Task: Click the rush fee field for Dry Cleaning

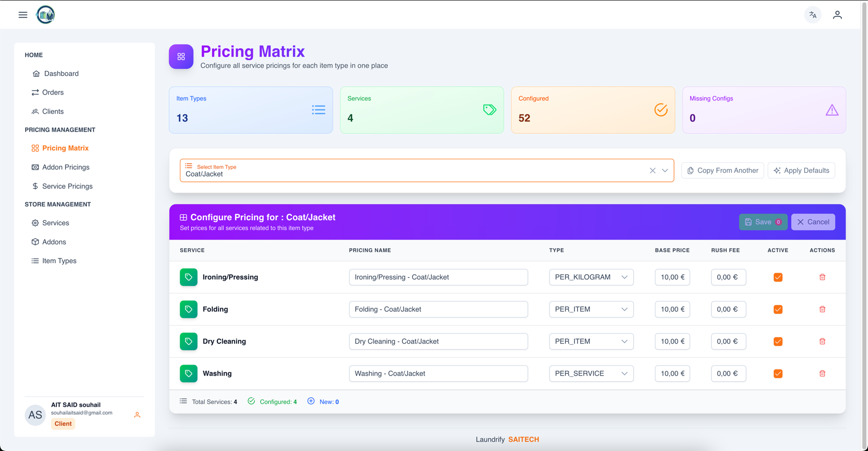Action: [728, 342]
